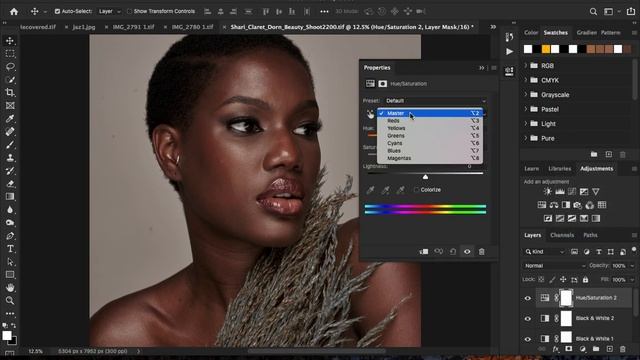Click the 12.5% zoom level field
This screenshot has width=640, height=360.
click(36, 351)
